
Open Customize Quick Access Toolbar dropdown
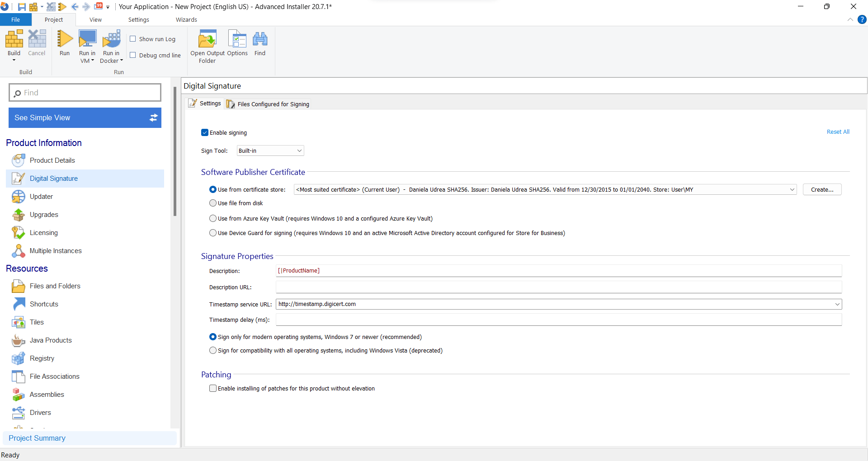[108, 7]
